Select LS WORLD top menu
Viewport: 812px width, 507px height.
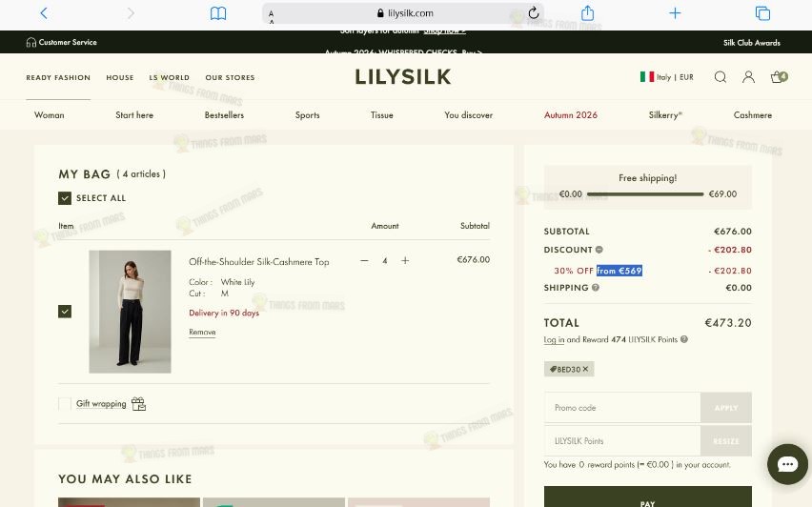click(x=170, y=78)
